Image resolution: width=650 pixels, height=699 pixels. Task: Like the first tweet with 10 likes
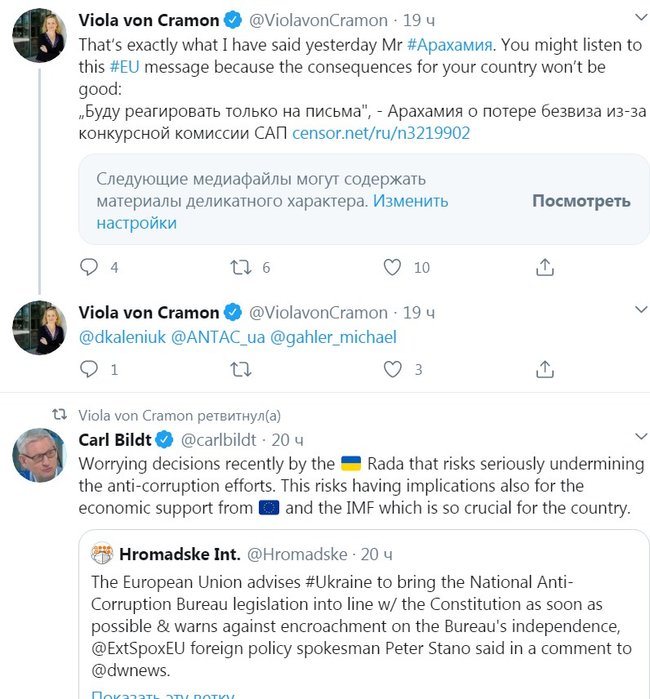[393, 267]
